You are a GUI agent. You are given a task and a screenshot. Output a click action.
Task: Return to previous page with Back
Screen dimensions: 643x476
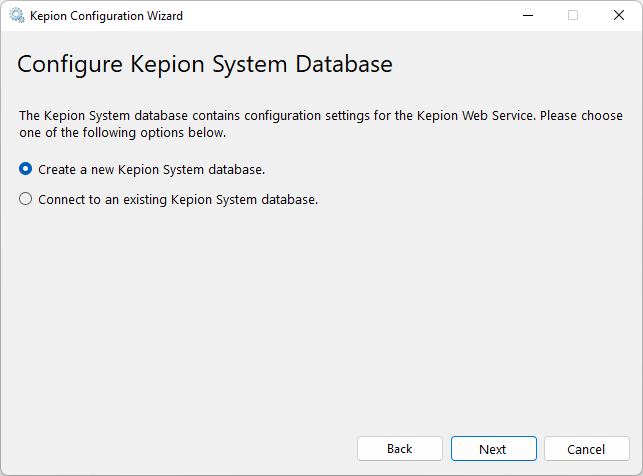[400, 449]
